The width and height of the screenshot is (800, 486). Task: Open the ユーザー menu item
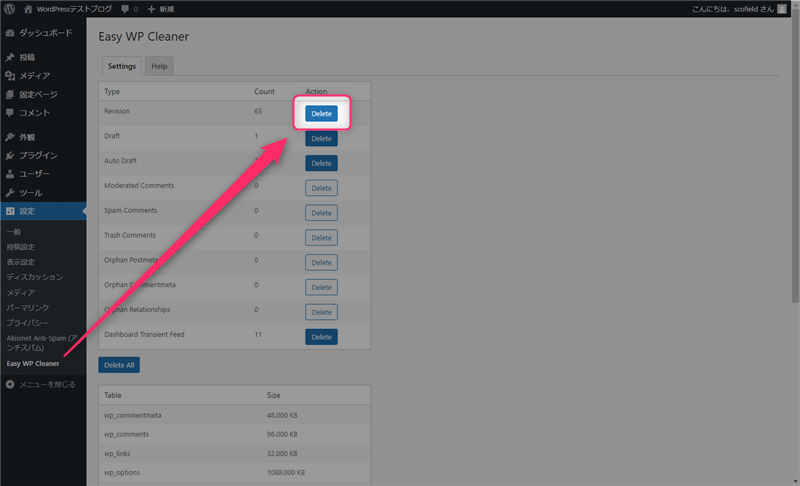43,174
